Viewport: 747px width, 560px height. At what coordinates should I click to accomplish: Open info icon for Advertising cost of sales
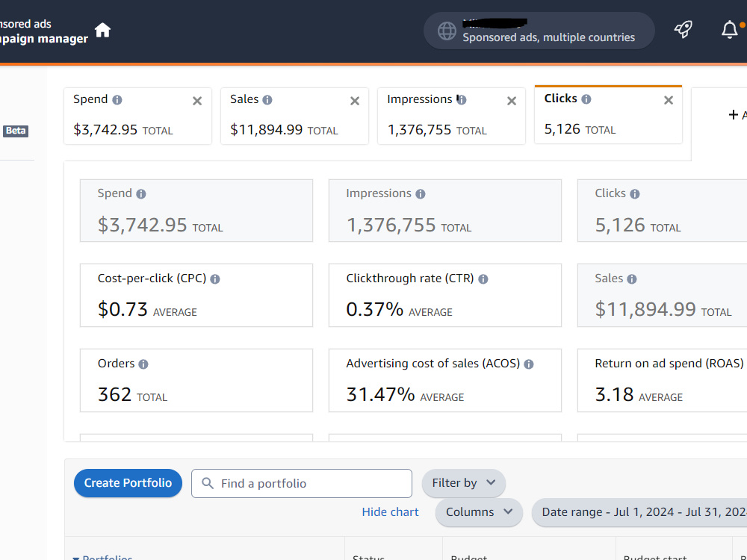529,364
